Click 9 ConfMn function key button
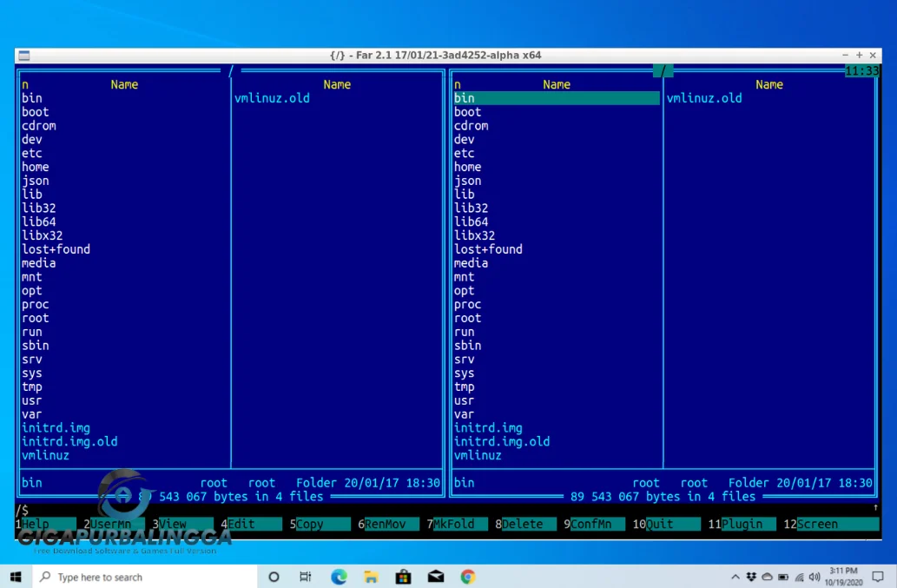This screenshot has width=897, height=588. (x=594, y=524)
